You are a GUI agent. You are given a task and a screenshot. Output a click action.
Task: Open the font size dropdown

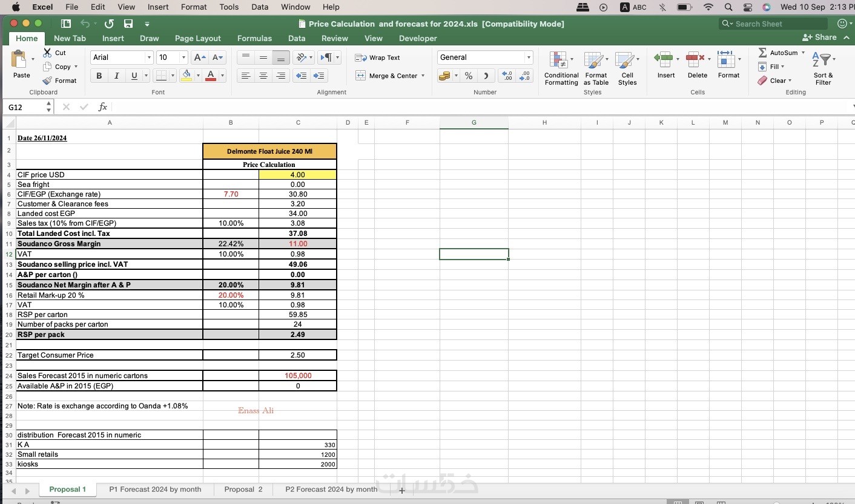tap(183, 57)
